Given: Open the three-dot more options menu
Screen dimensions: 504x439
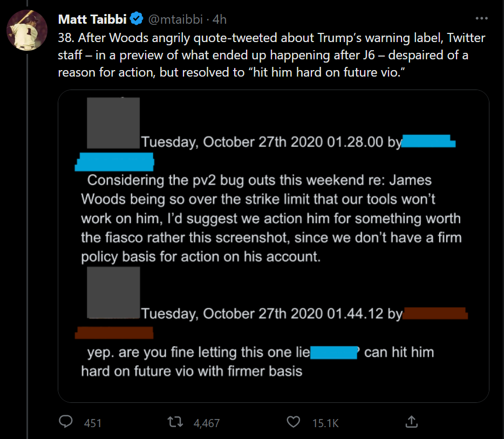Looking at the screenshot, I should [482, 19].
